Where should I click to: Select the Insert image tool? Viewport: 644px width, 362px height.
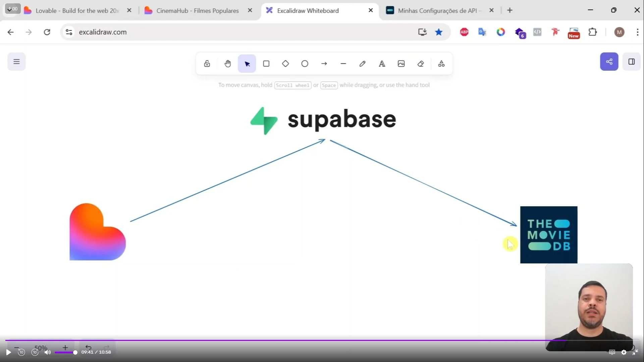[x=401, y=64]
